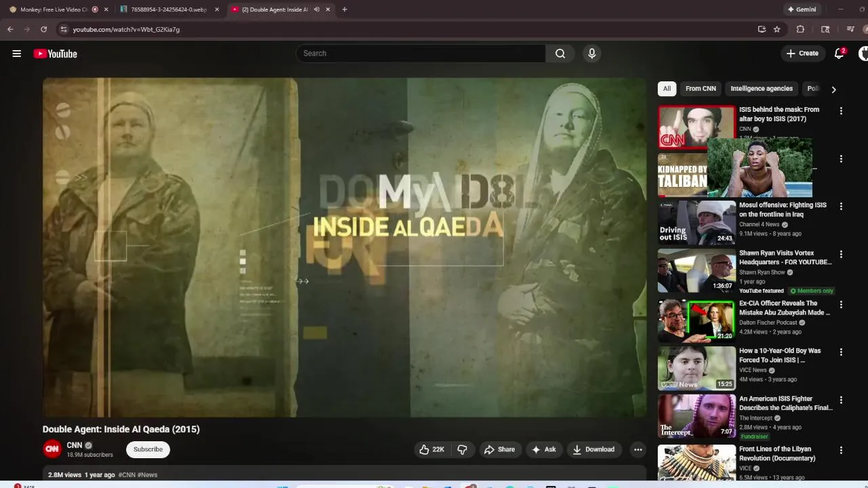Click install/cast icon in address bar
The height and width of the screenshot is (488, 868).
(762, 29)
